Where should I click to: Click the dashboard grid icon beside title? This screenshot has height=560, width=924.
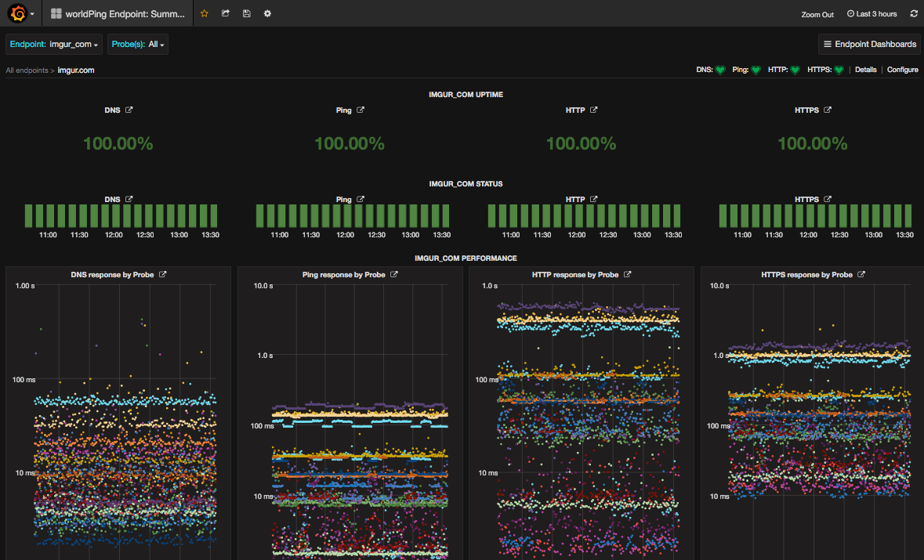click(x=56, y=13)
